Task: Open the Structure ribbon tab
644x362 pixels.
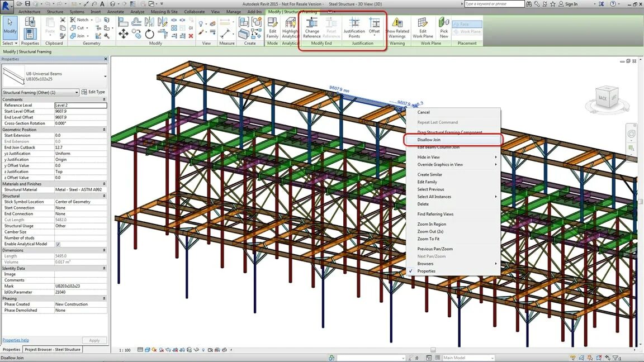Action: [55, 12]
